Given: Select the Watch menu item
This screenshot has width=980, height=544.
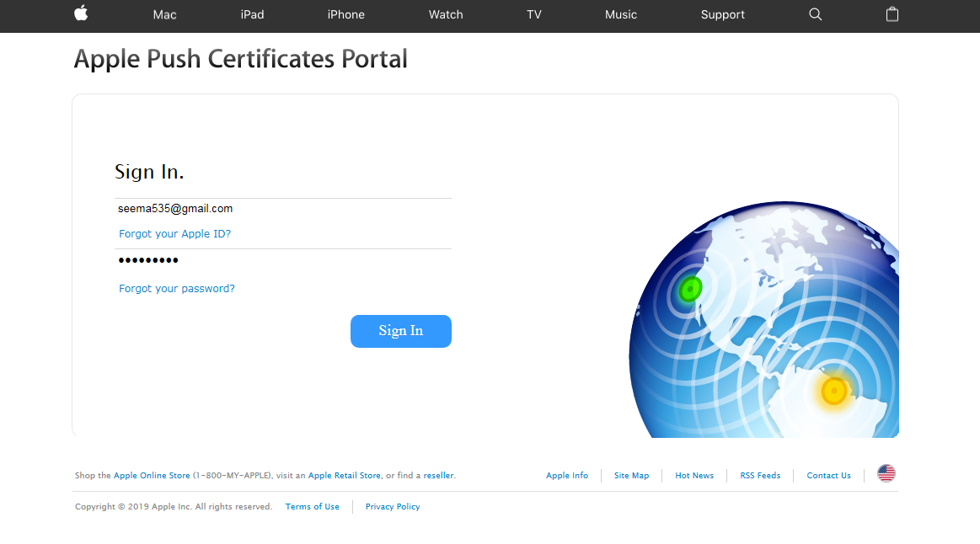Looking at the screenshot, I should (x=446, y=14).
